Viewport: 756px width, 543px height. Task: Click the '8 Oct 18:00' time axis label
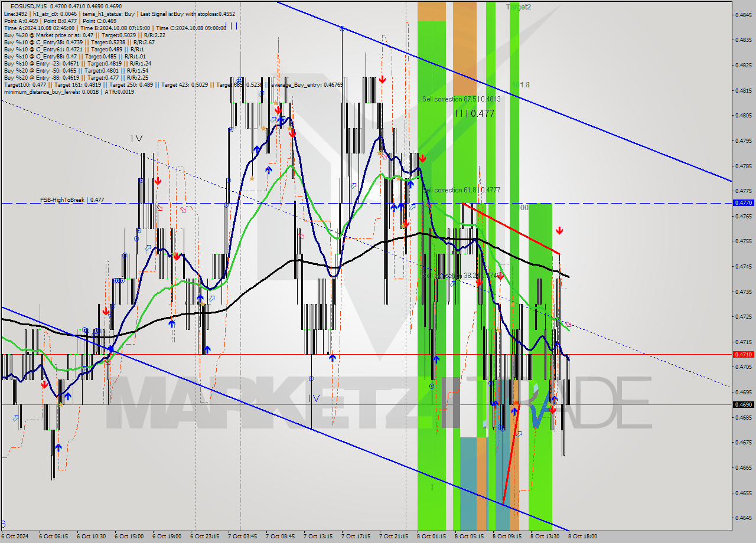click(x=582, y=537)
